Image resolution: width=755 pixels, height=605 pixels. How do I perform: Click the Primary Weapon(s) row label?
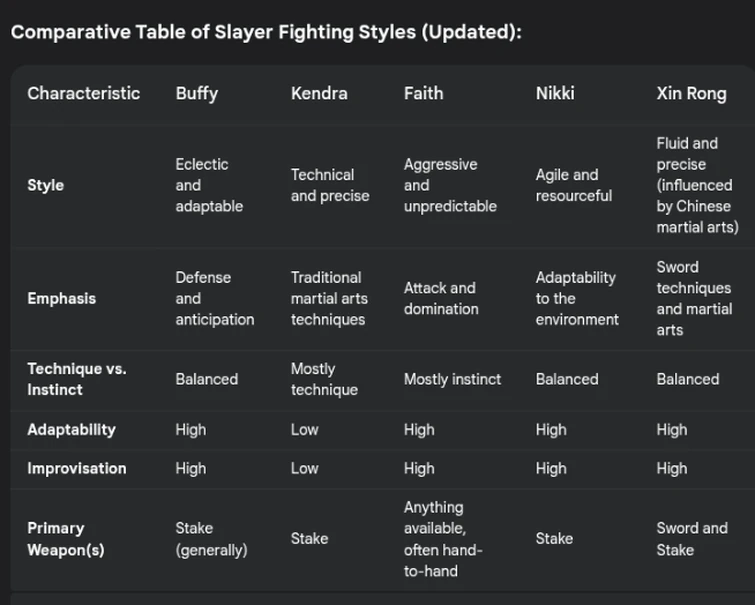tap(65, 538)
